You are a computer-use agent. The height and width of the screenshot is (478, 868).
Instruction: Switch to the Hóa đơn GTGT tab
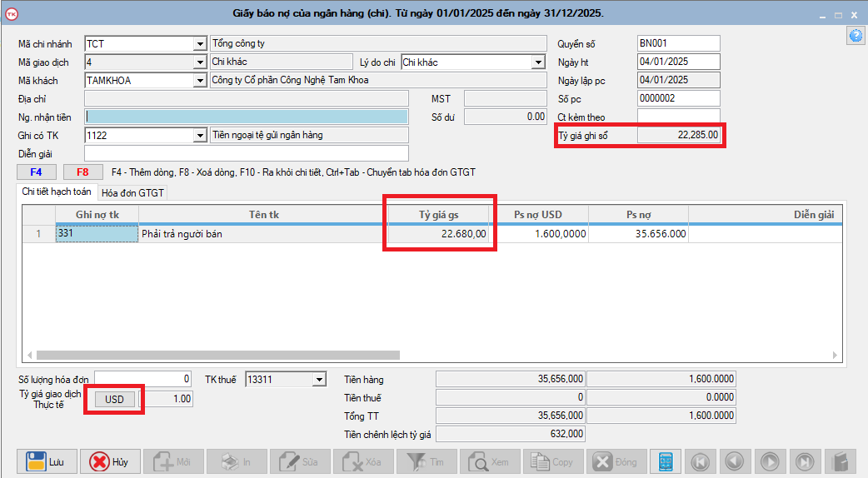(x=133, y=193)
